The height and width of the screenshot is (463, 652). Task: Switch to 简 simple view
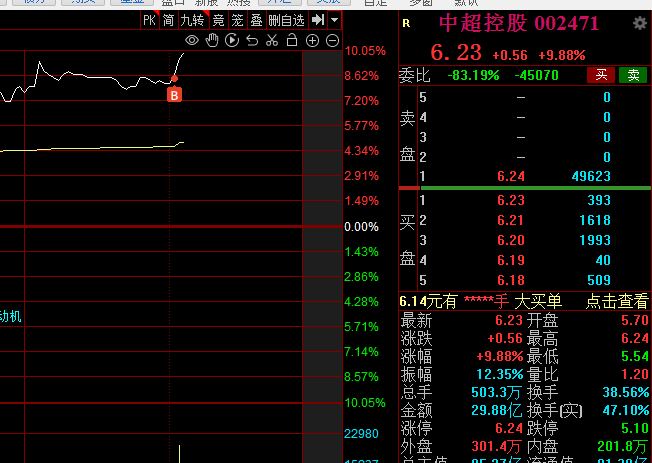tap(168, 20)
